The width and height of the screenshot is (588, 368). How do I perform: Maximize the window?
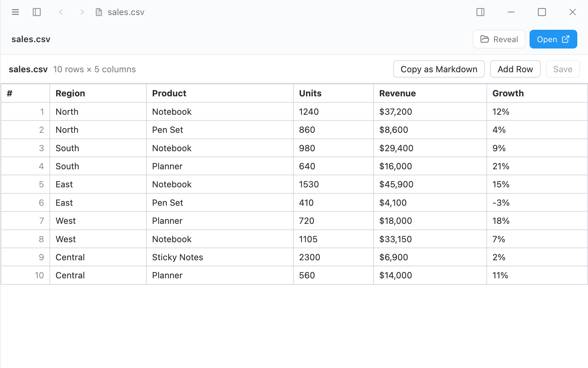pyautogui.click(x=542, y=12)
